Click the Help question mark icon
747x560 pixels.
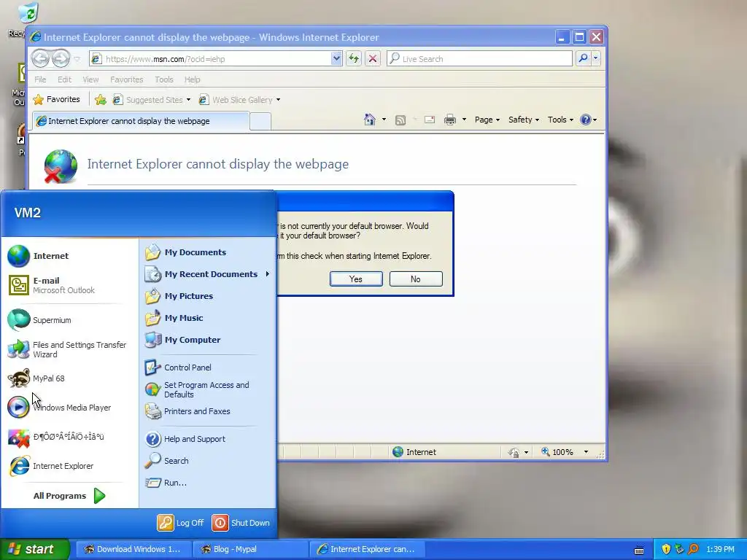click(x=586, y=120)
